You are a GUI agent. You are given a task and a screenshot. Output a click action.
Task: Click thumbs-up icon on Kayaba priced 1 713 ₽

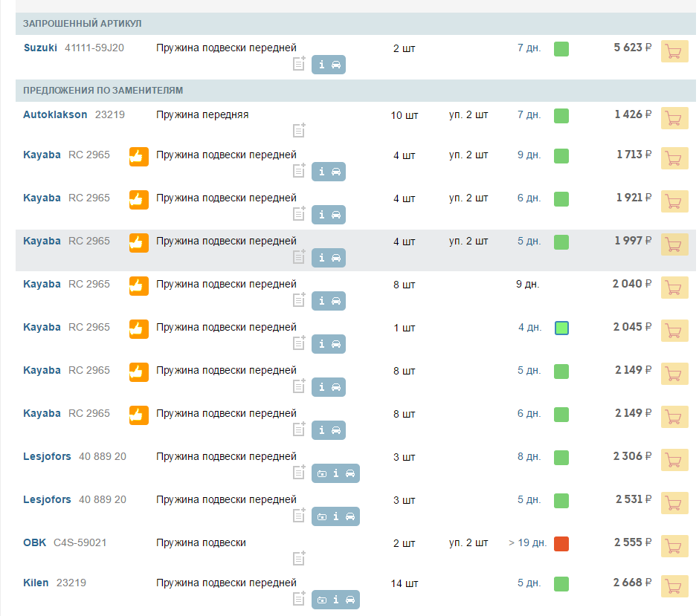139,156
